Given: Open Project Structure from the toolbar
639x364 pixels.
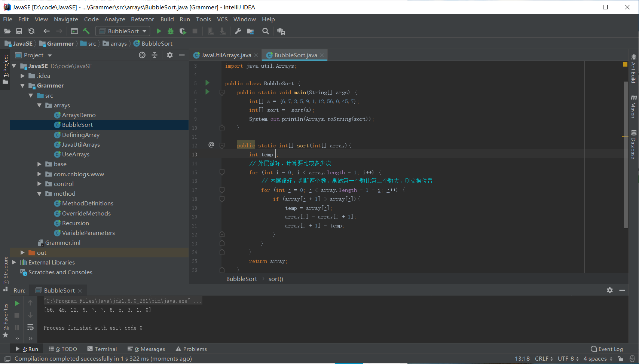Looking at the screenshot, I should click(x=250, y=31).
